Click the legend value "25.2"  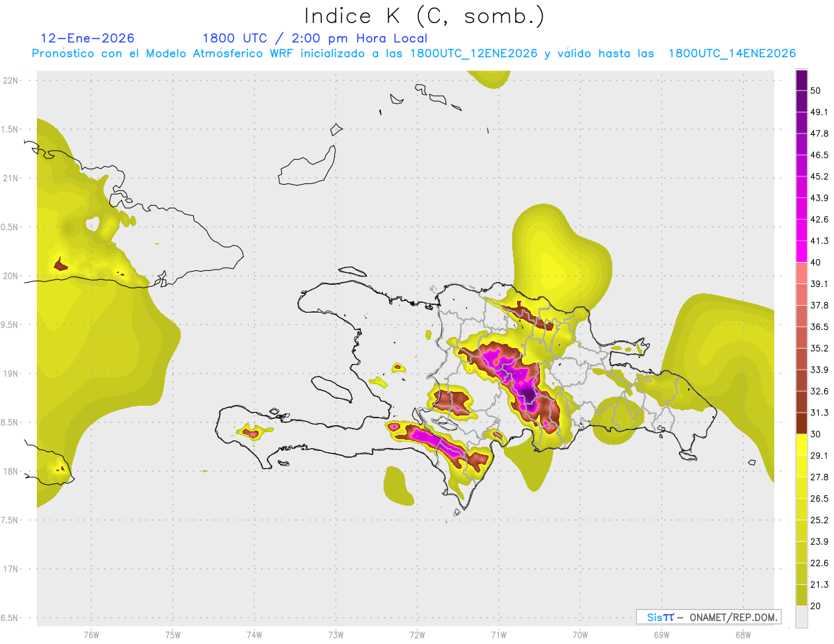coord(819,520)
